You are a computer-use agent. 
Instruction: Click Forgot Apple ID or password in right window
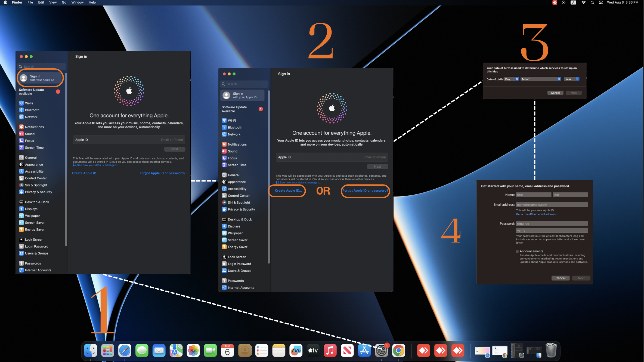tap(365, 191)
